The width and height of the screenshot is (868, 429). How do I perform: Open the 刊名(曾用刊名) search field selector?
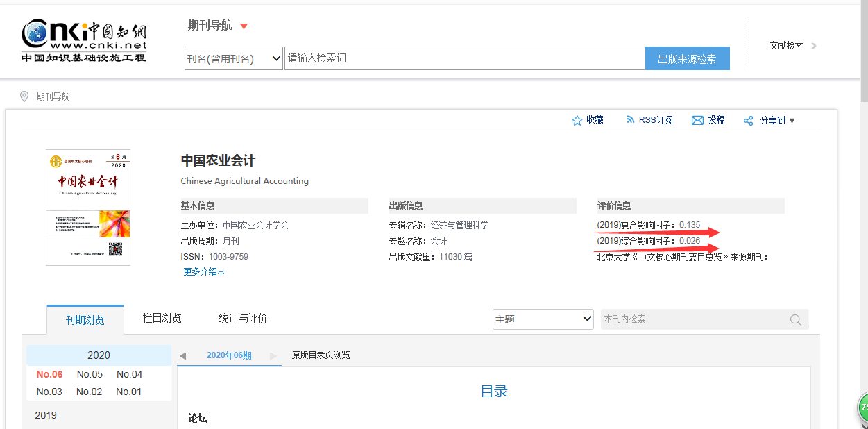pos(234,58)
